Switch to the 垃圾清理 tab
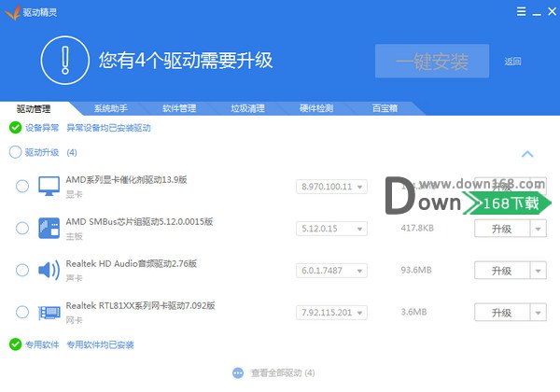560x392 pixels. [248, 108]
